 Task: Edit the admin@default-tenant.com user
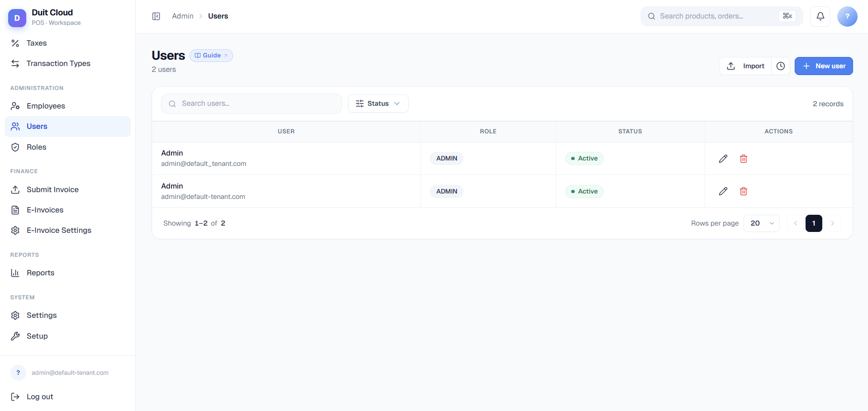point(723,191)
